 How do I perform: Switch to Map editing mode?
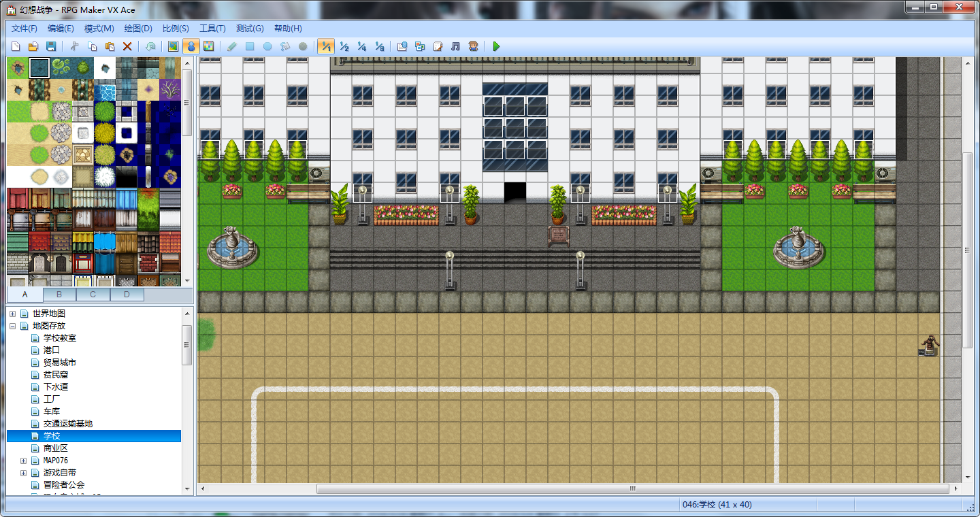click(174, 46)
